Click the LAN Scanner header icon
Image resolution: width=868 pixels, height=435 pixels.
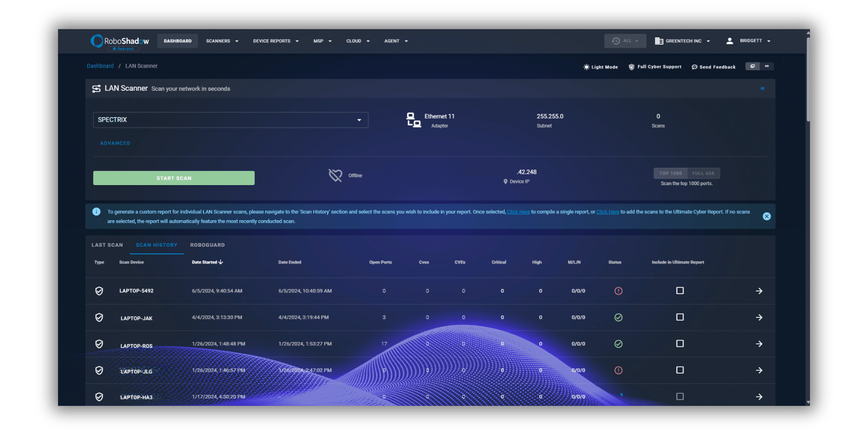tap(96, 88)
